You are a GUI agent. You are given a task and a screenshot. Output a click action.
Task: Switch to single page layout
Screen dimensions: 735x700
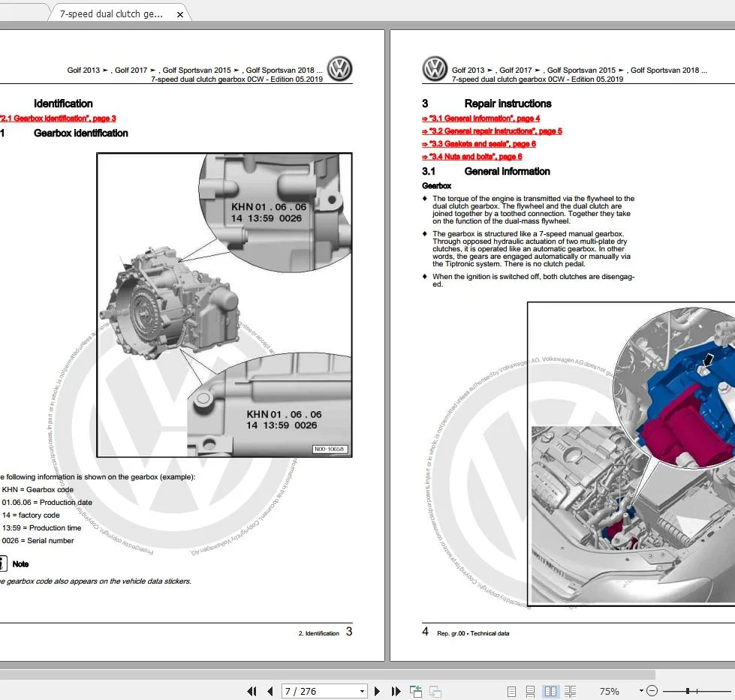(x=511, y=691)
